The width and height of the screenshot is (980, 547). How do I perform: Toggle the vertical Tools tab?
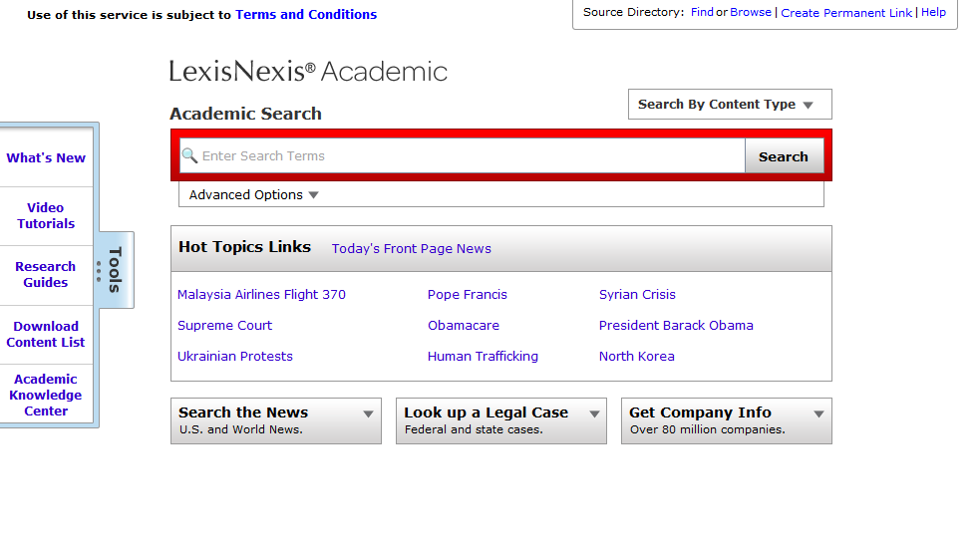click(115, 271)
